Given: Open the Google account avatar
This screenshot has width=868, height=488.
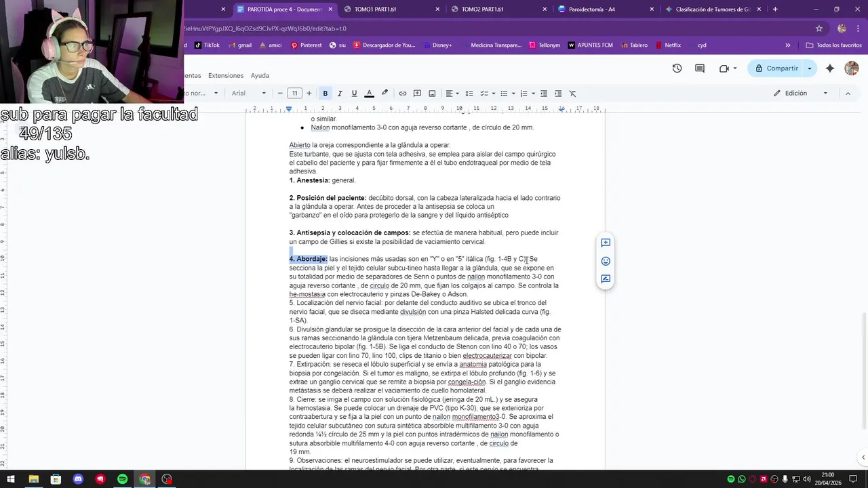Looking at the screenshot, I should (852, 68).
